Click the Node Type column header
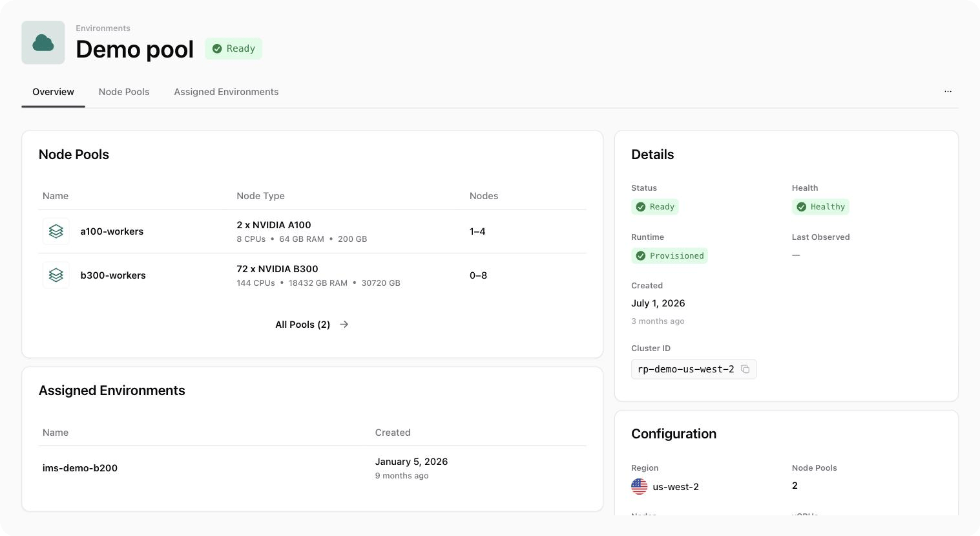Image resolution: width=980 pixels, height=536 pixels. (x=260, y=196)
